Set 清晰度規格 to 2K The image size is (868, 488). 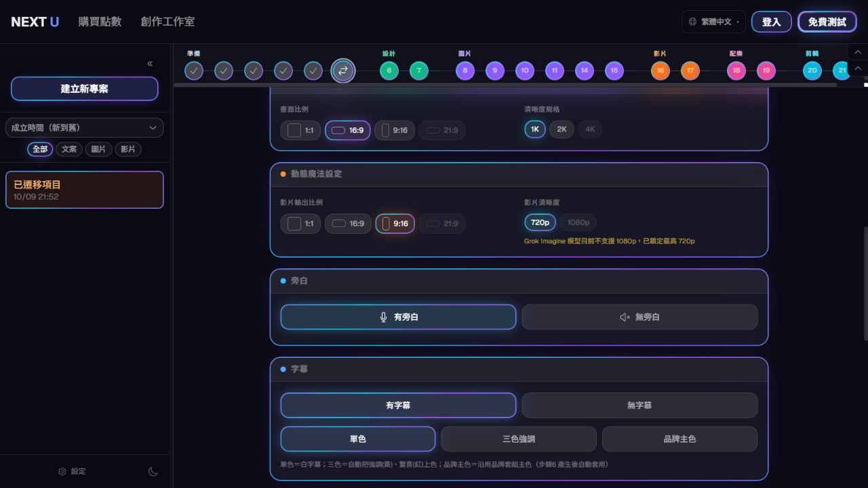[x=562, y=129]
